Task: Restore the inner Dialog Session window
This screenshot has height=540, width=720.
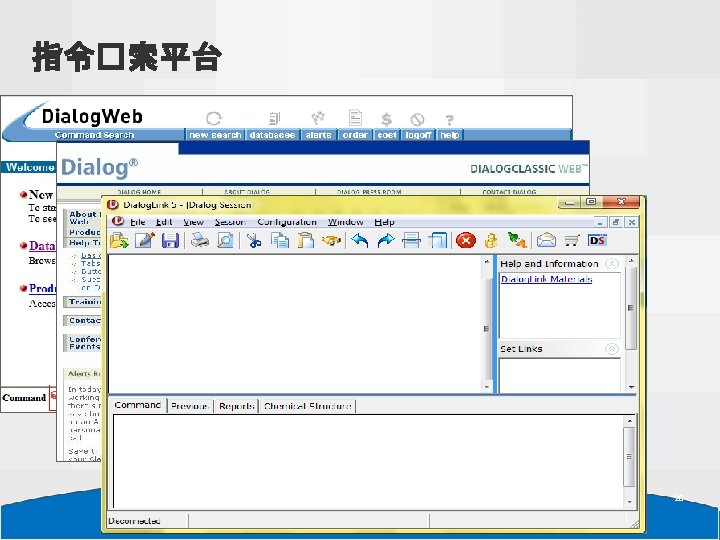Action: (616, 222)
